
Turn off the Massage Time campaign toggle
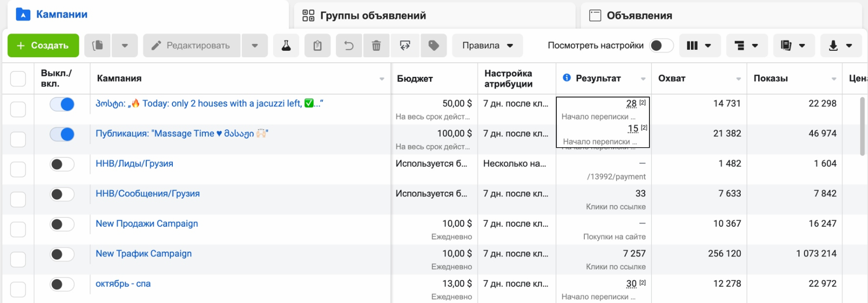[62, 135]
